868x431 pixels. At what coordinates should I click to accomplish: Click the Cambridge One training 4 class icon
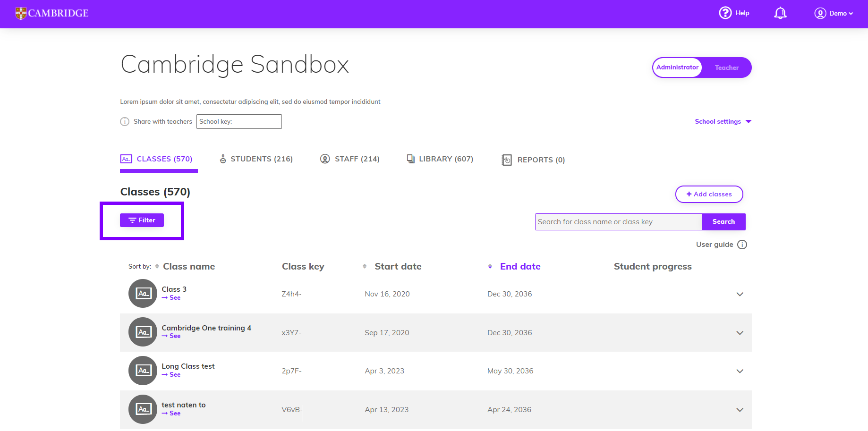point(143,332)
